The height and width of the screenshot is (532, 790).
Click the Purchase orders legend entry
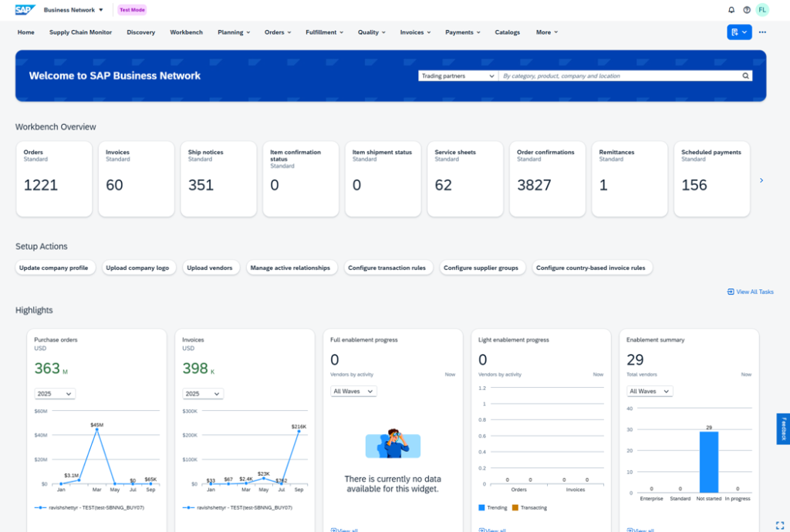89,507
